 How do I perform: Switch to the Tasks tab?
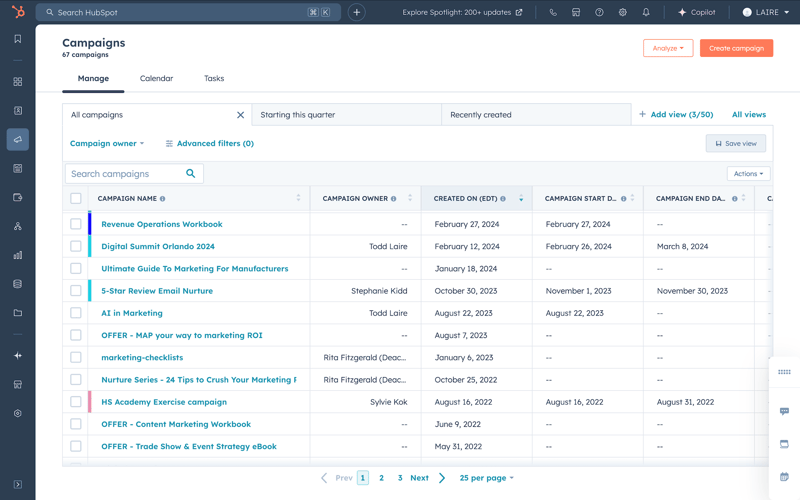(214, 79)
